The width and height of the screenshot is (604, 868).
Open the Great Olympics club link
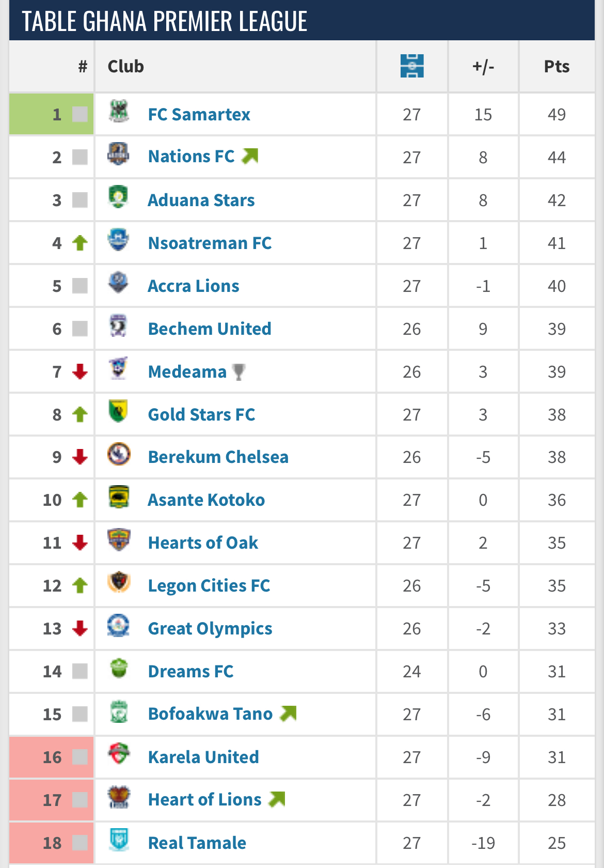[x=210, y=628]
